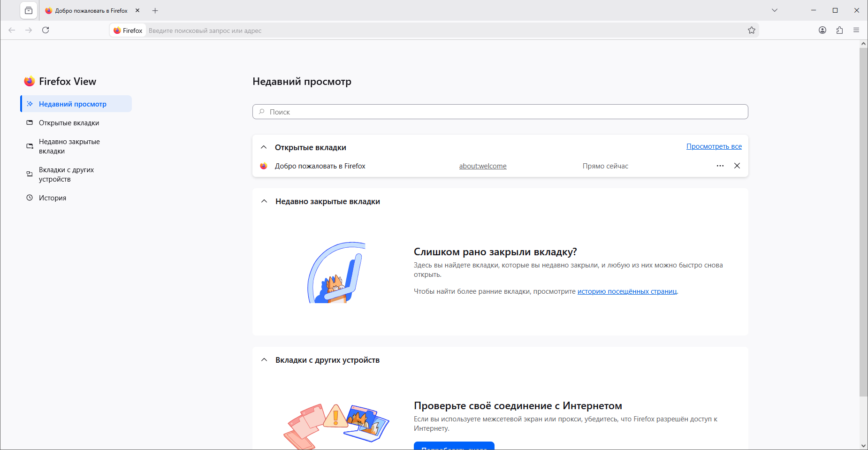Viewport: 868px width, 450px height.
Task: Collapse the Открытые вкладки section
Action: (x=264, y=147)
